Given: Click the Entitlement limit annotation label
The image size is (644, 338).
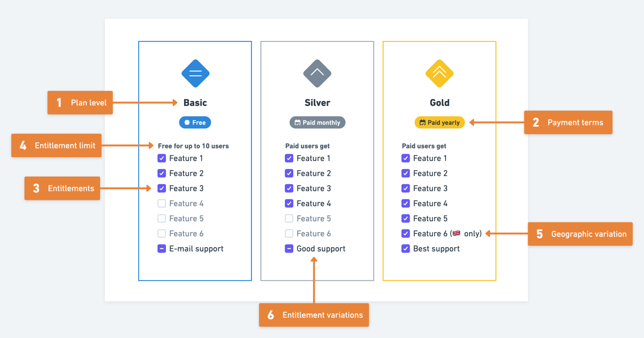Looking at the screenshot, I should pos(56,146).
